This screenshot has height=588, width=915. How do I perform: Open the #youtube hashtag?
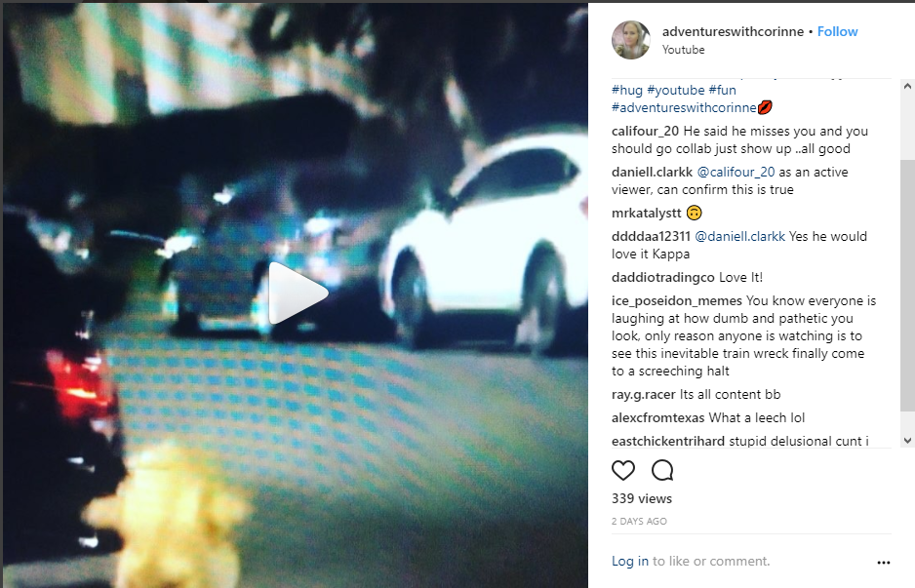pos(676,91)
